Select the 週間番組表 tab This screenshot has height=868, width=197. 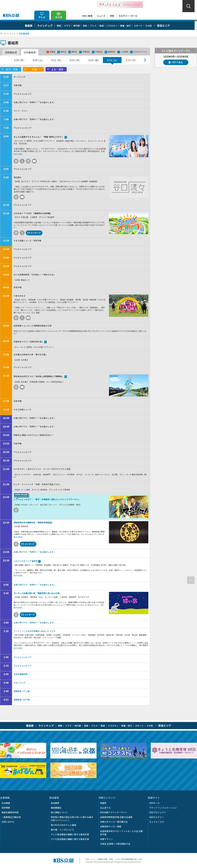coord(11,53)
